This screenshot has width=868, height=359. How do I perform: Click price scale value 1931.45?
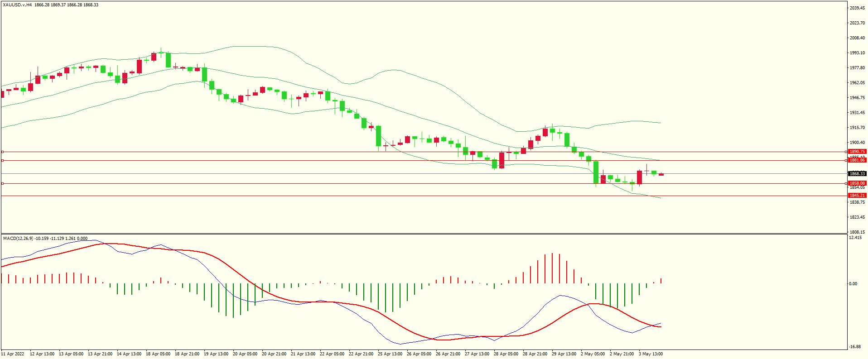857,113
